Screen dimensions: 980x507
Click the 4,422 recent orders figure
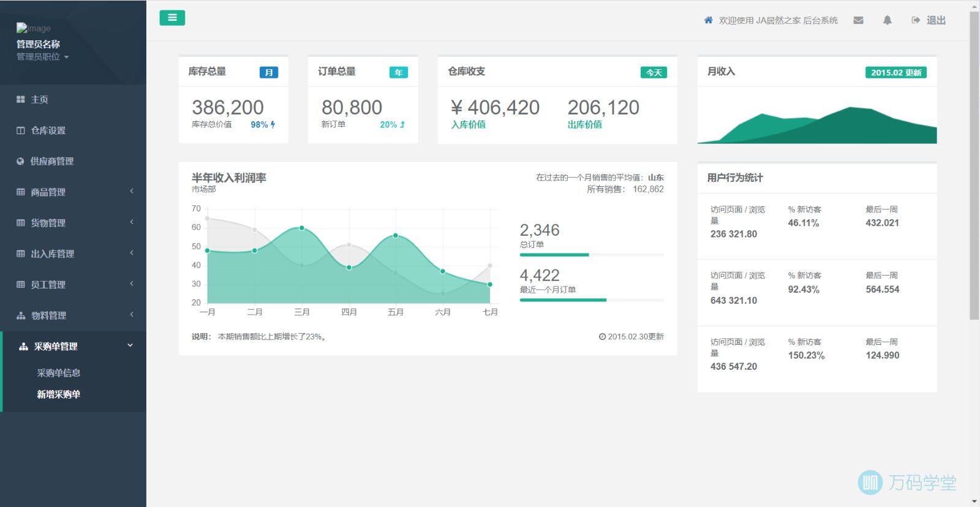540,276
